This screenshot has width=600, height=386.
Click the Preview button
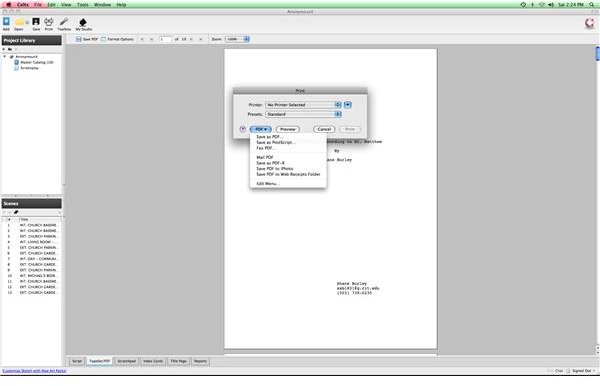click(x=288, y=129)
